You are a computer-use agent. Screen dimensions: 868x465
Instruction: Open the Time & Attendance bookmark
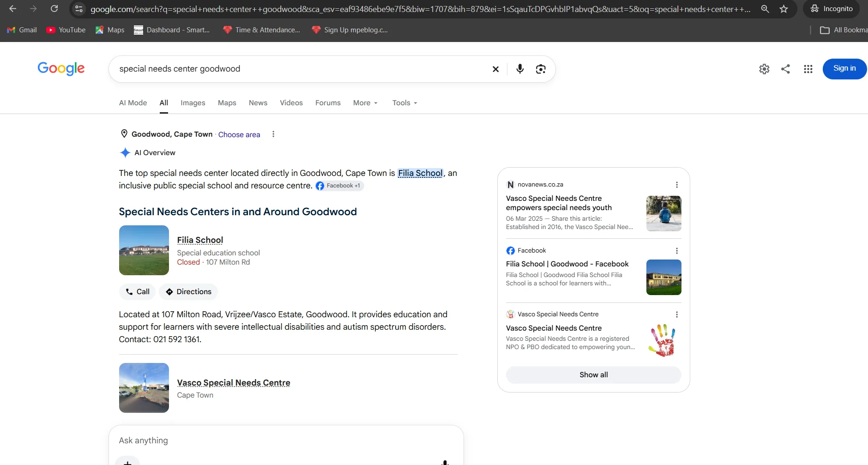tap(262, 30)
